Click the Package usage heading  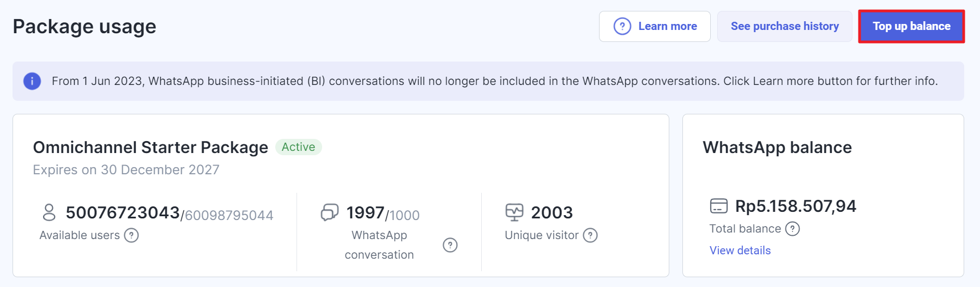pyautogui.click(x=84, y=27)
